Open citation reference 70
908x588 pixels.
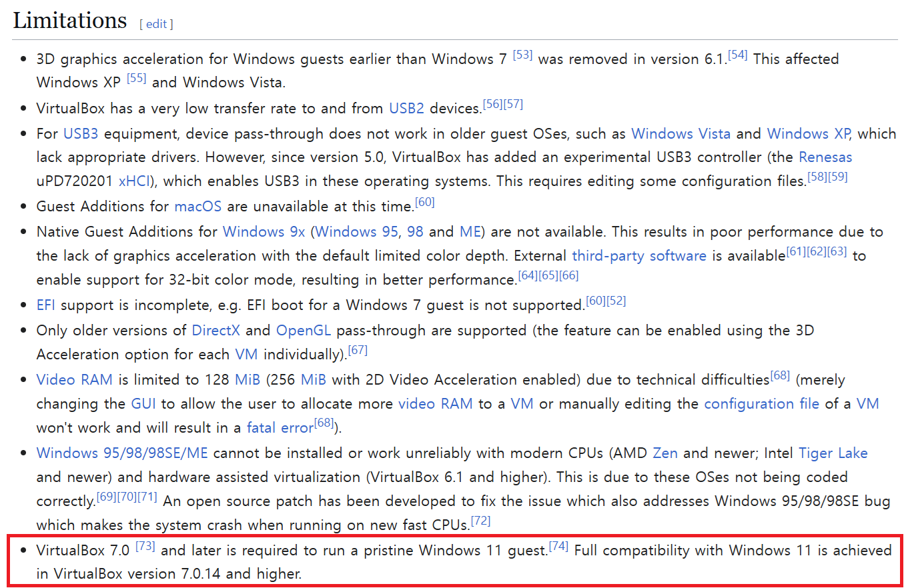coord(127,497)
